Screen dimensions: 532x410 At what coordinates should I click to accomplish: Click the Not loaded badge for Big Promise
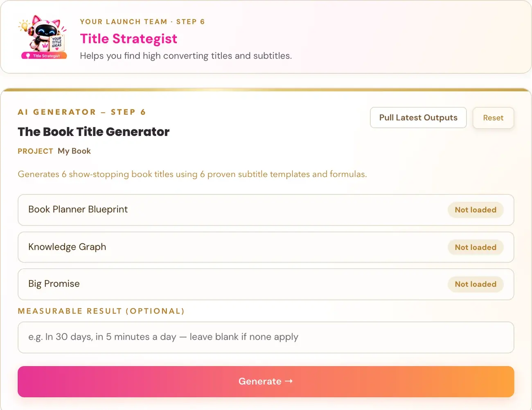[x=476, y=284]
